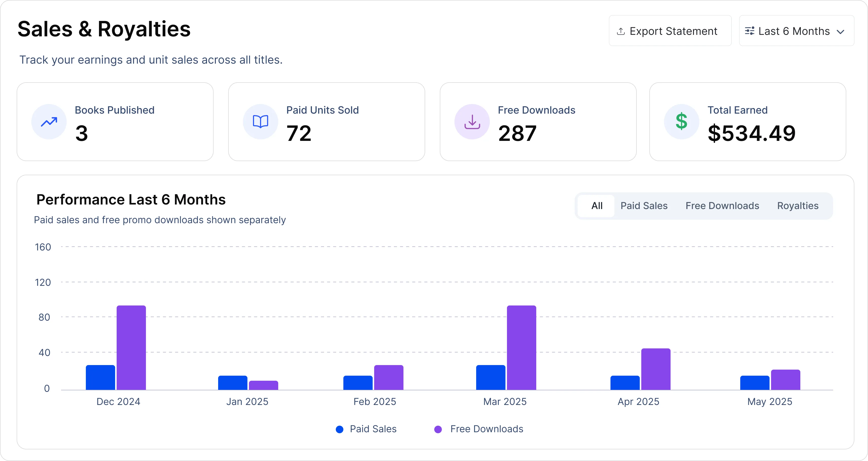This screenshot has width=868, height=461.
Task: Click the Free Downloads legend label
Action: point(487,429)
